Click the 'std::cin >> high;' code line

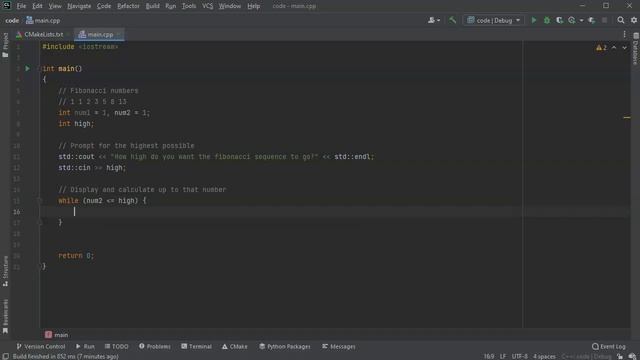click(x=92, y=168)
